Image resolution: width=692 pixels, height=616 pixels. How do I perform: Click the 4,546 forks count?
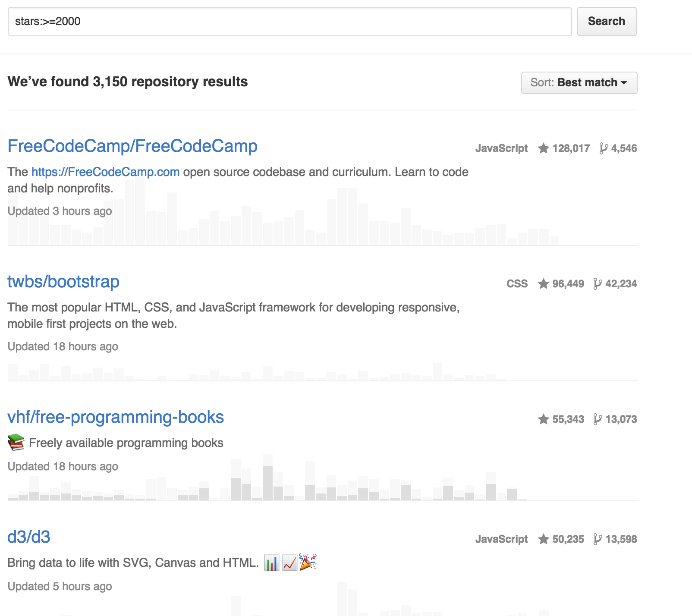coord(624,148)
